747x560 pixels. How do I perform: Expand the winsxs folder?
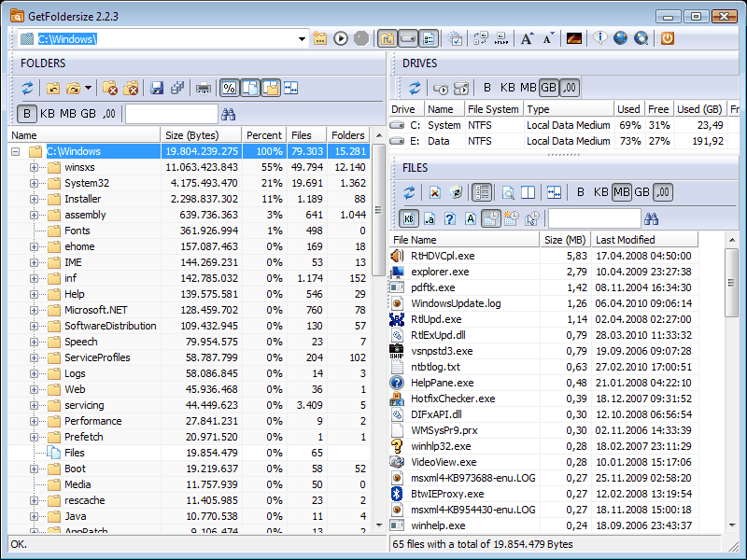(x=34, y=167)
